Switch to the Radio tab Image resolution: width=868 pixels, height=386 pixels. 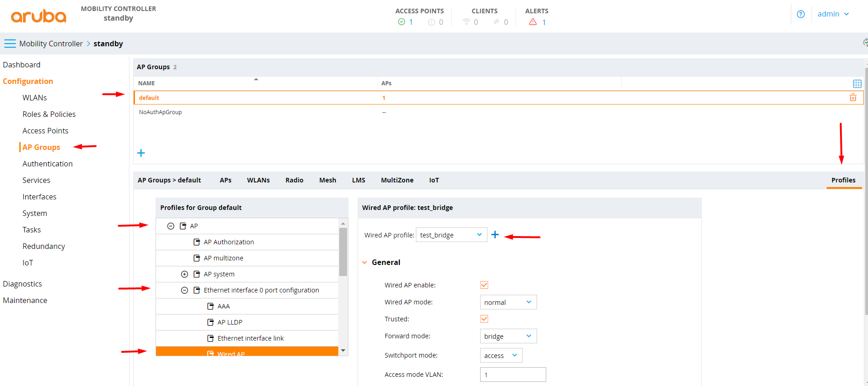pos(294,180)
